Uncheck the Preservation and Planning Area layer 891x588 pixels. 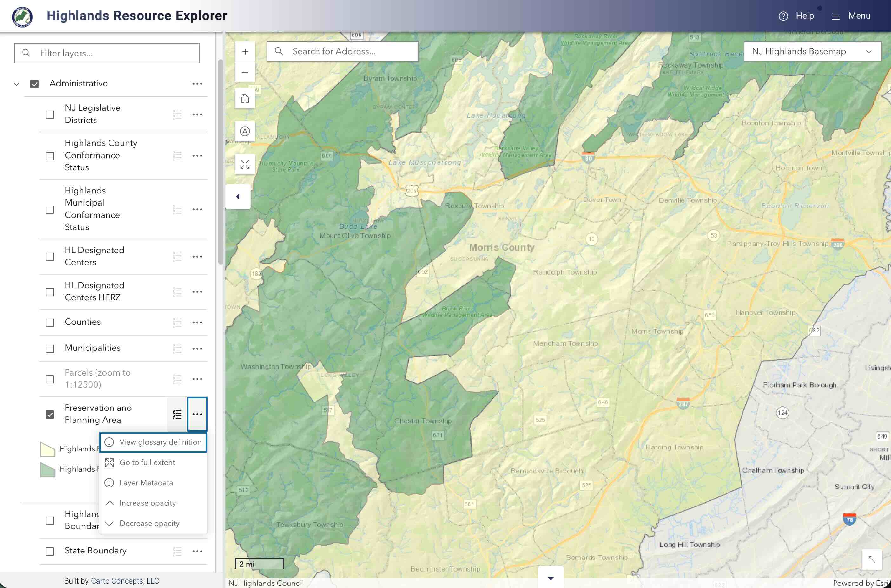pos(50,415)
